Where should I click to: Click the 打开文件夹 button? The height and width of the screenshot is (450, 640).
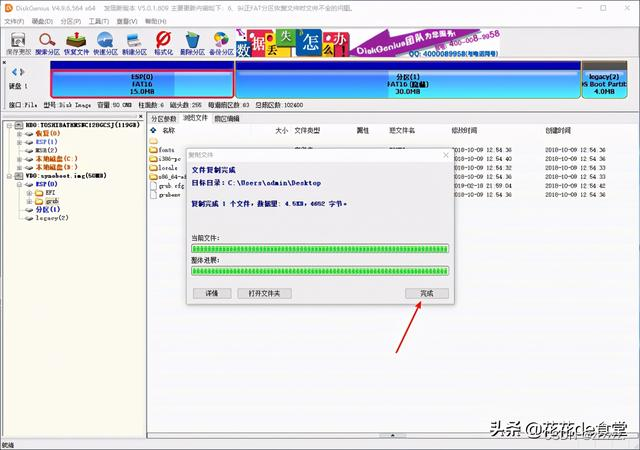point(264,293)
